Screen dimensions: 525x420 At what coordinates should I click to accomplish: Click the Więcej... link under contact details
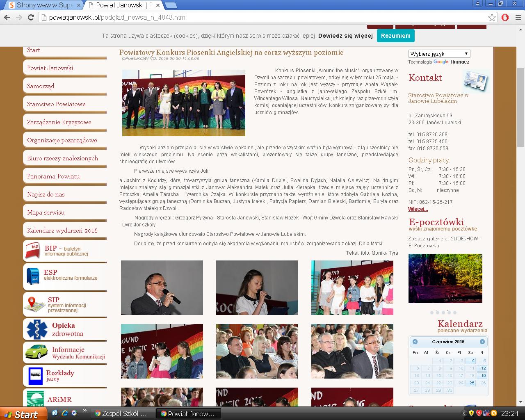pyautogui.click(x=418, y=209)
